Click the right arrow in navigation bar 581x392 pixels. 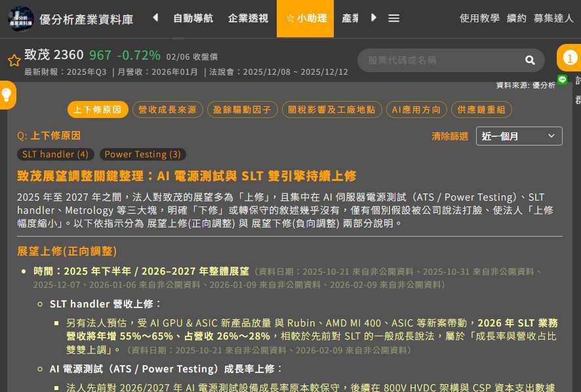374,18
